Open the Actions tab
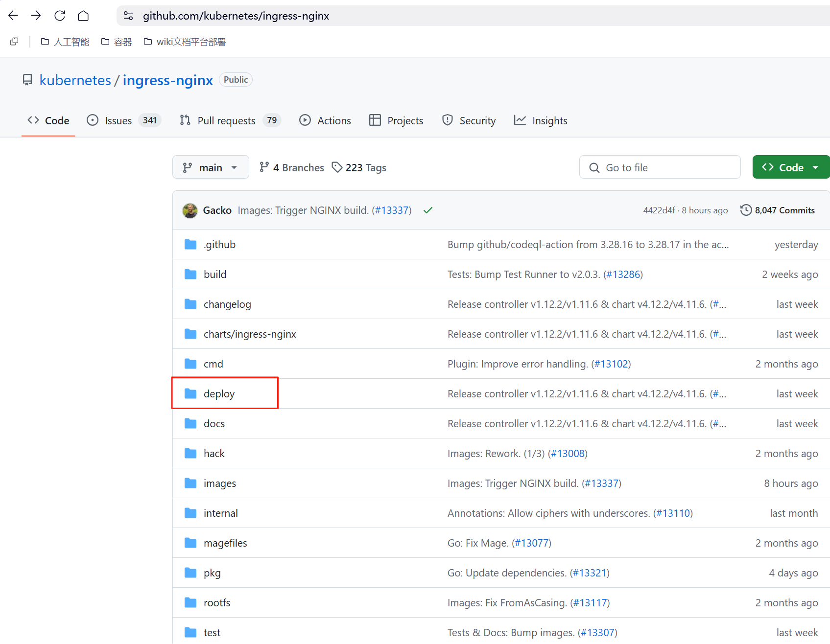The width and height of the screenshot is (830, 644). (325, 120)
